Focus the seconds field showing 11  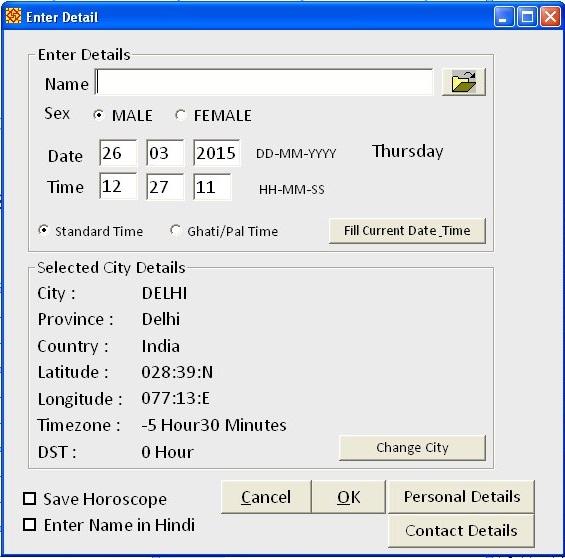(212, 186)
